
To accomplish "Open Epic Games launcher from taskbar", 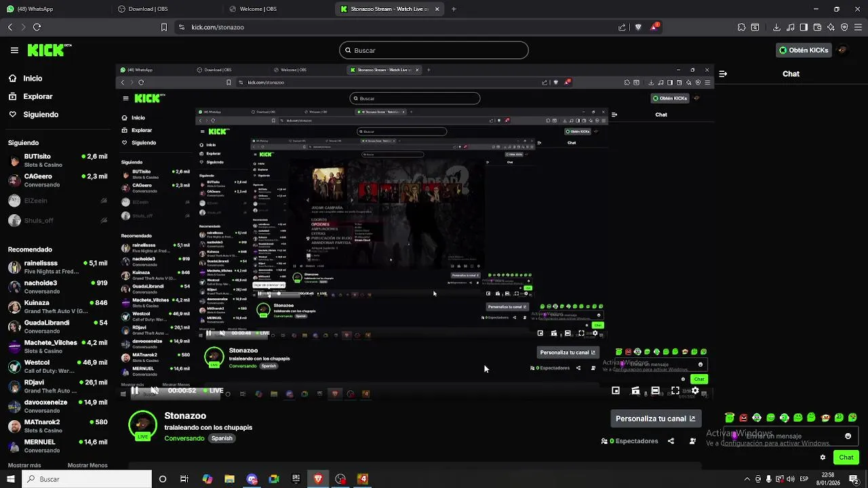I will [296, 479].
